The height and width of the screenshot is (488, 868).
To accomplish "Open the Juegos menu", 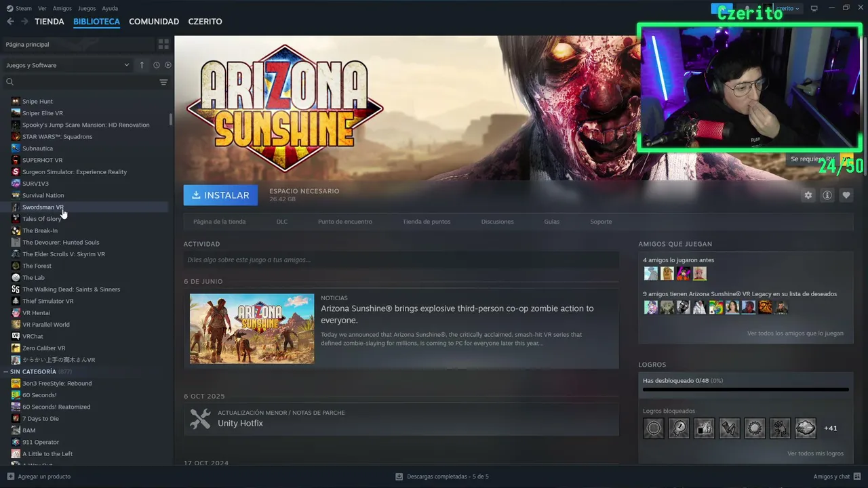I will click(x=87, y=8).
